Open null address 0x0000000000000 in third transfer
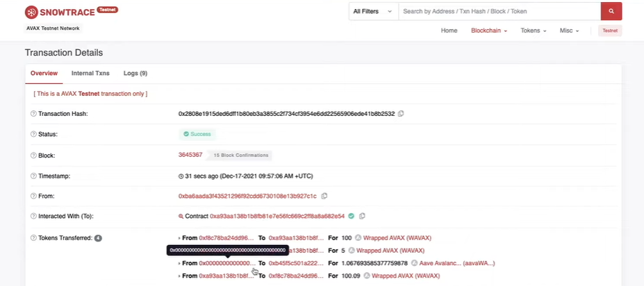 tap(227, 263)
